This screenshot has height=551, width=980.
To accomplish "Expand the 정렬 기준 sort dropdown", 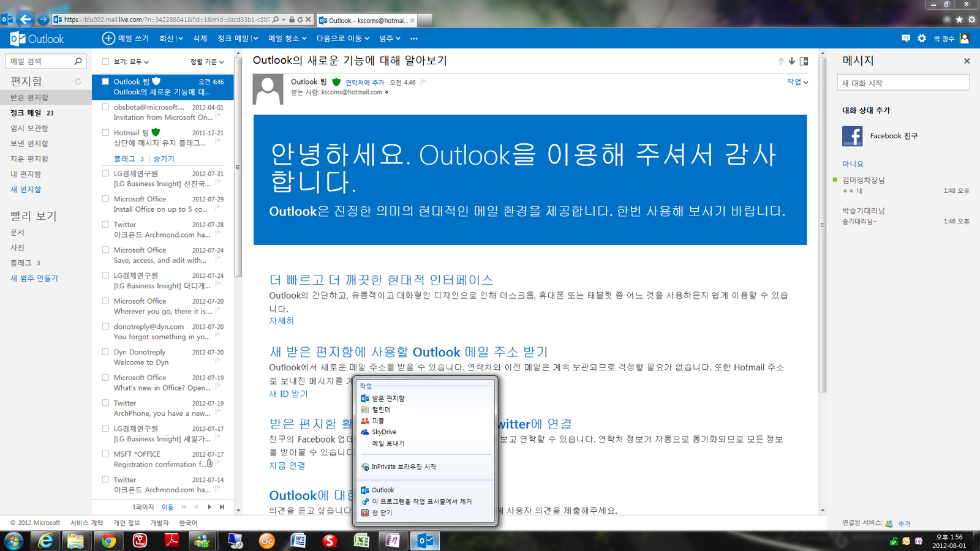I will (x=207, y=62).
